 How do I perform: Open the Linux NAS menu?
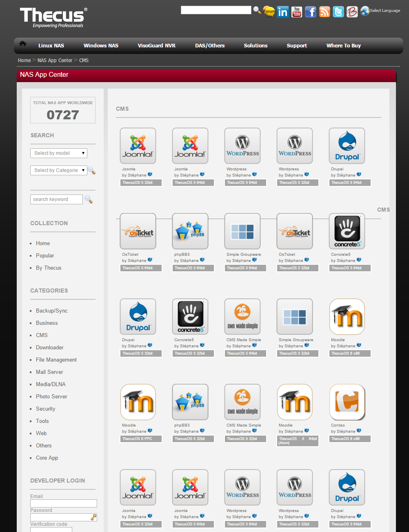pos(51,46)
